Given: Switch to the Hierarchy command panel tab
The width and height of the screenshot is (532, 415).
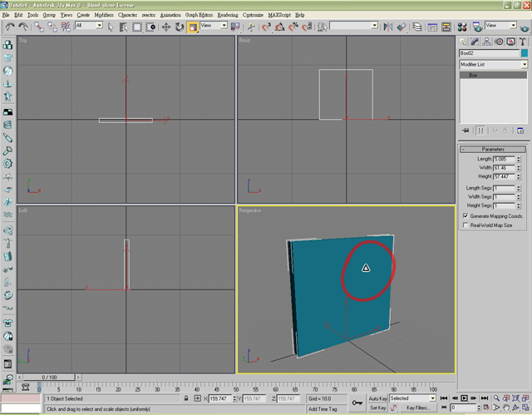Looking at the screenshot, I should tap(486, 42).
